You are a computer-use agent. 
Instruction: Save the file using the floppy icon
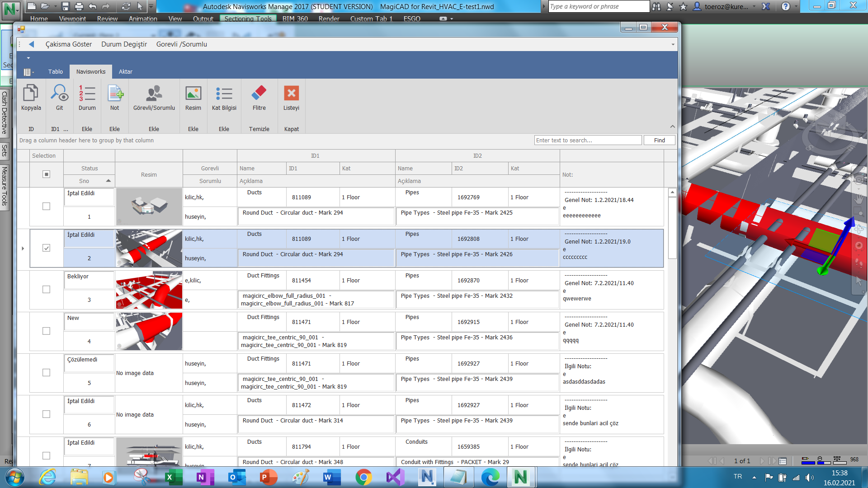point(66,6)
